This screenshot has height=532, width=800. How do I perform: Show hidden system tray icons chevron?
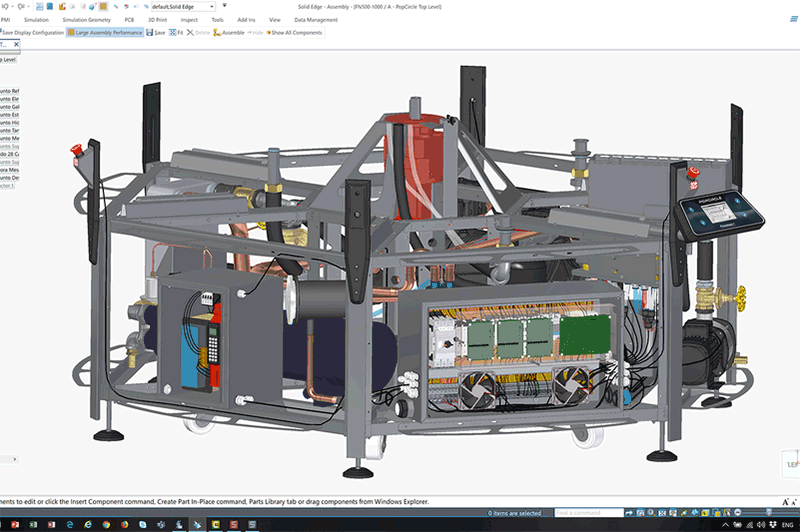[x=726, y=525]
